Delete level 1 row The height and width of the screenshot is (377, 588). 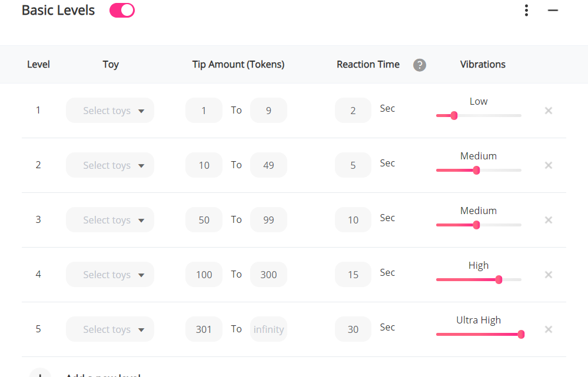pos(549,111)
